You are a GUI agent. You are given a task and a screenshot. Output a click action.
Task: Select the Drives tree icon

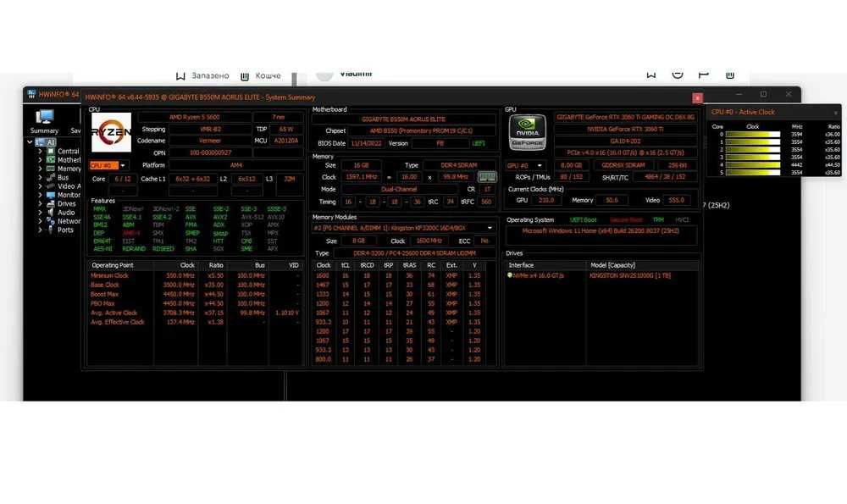(51, 203)
